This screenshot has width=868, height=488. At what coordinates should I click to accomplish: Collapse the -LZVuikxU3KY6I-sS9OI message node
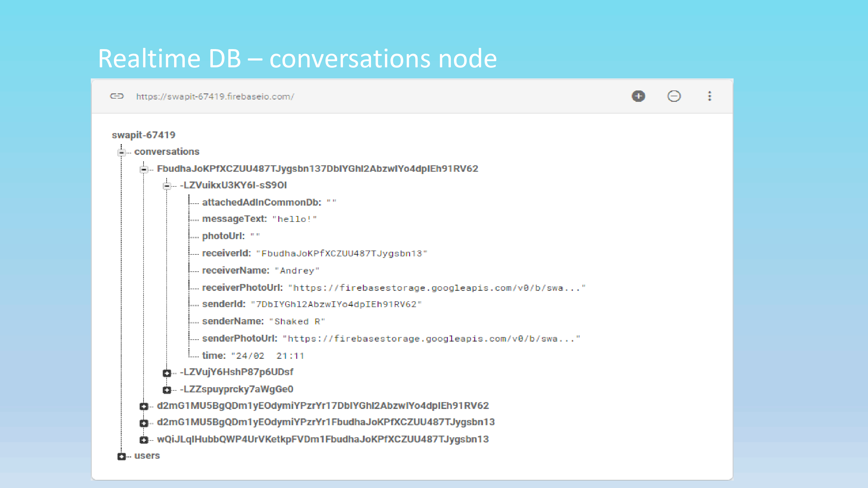[167, 186]
